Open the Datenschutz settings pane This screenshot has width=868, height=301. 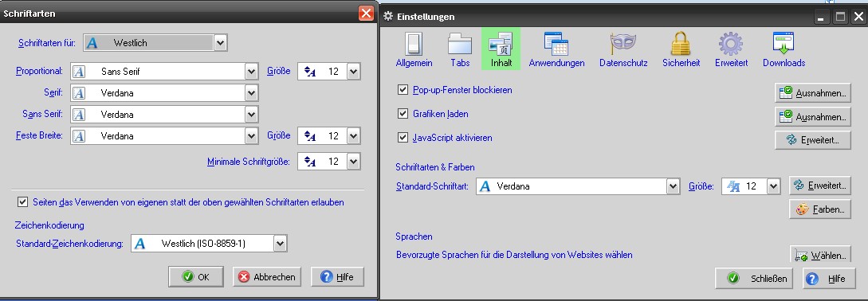click(623, 50)
